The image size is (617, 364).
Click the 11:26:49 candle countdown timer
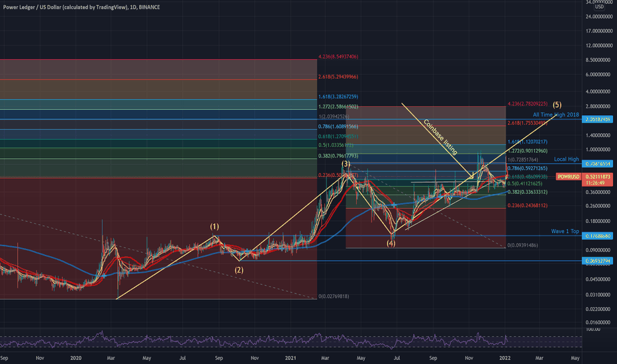tap(595, 183)
